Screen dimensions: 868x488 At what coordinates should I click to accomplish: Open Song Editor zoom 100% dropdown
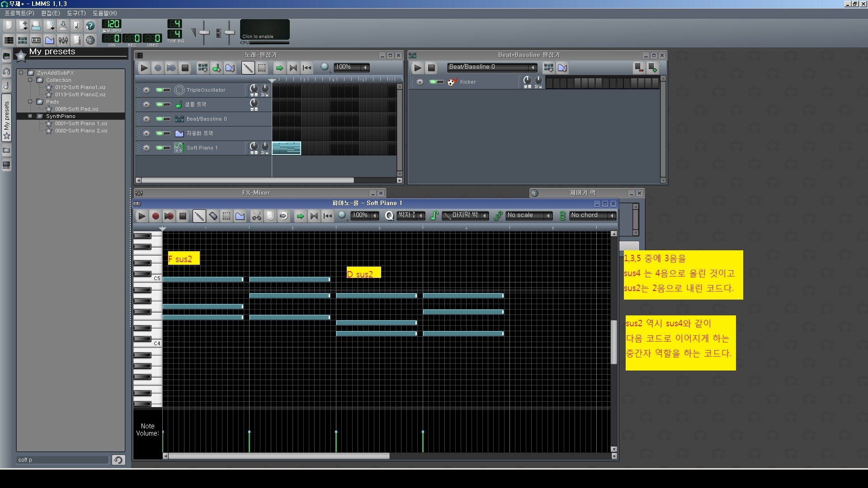pos(352,67)
